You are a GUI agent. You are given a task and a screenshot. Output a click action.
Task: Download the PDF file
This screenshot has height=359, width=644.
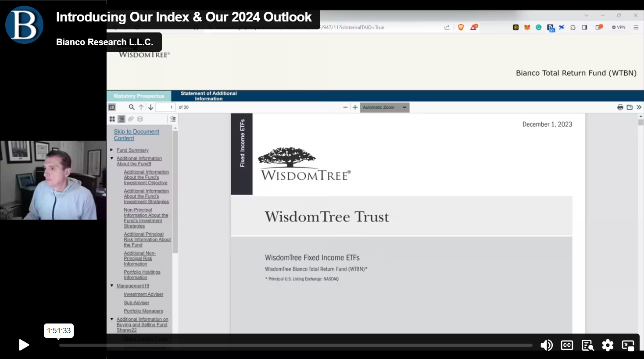tap(630, 107)
